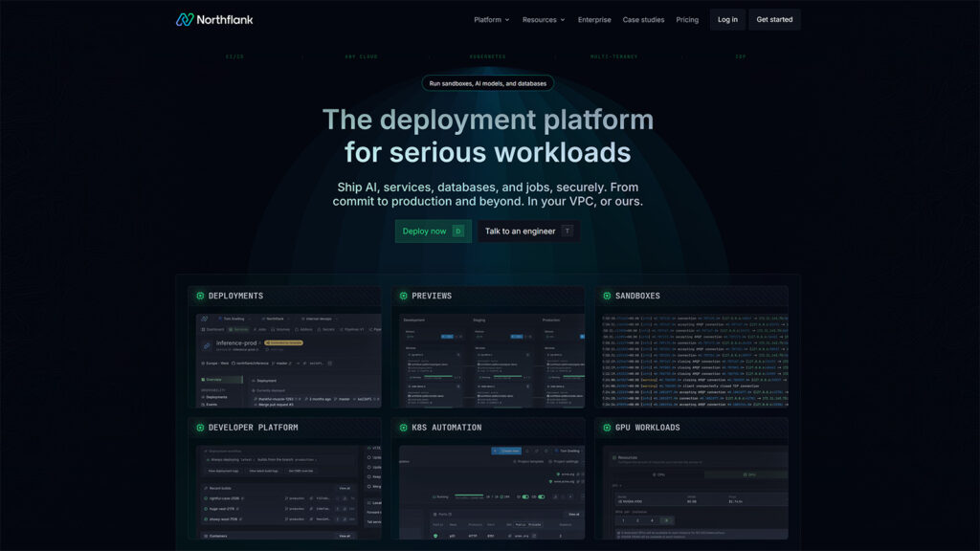This screenshot has width=980, height=551.
Task: Open Case studies in the navigation
Action: pos(643,19)
